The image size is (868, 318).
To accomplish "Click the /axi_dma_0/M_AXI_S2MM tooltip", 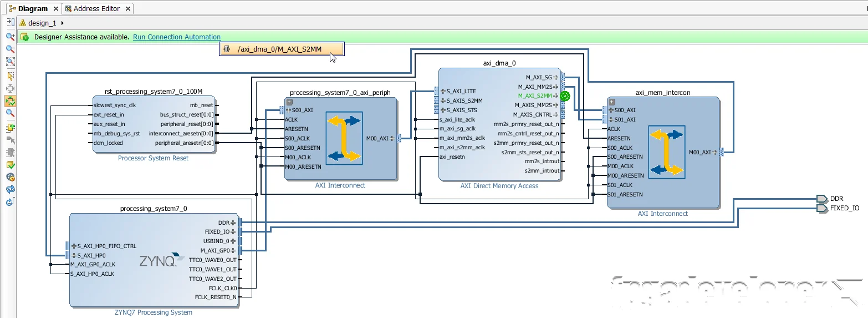I will pyautogui.click(x=282, y=49).
